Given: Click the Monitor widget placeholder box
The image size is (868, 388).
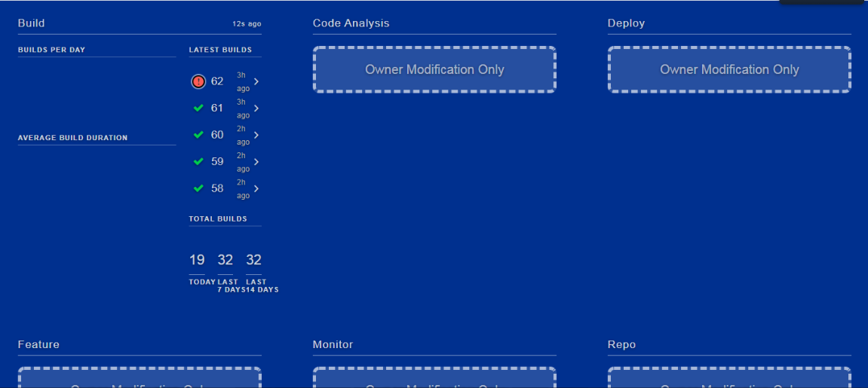Looking at the screenshot, I should (x=434, y=378).
